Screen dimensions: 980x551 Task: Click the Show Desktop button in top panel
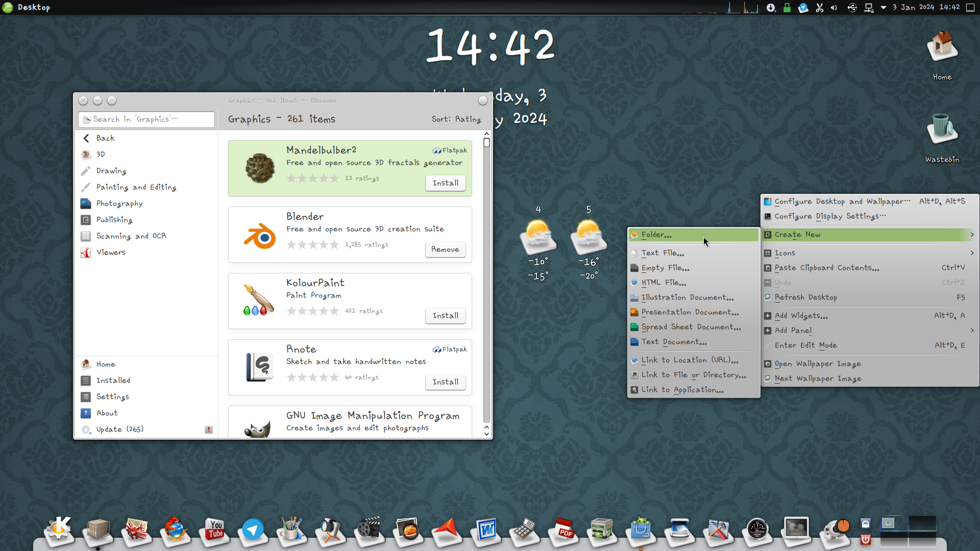click(971, 8)
